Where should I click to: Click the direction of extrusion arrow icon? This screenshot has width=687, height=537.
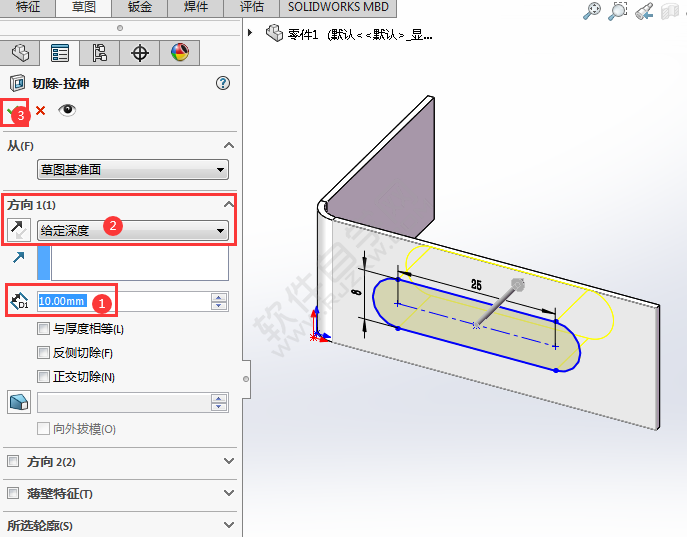(18, 257)
